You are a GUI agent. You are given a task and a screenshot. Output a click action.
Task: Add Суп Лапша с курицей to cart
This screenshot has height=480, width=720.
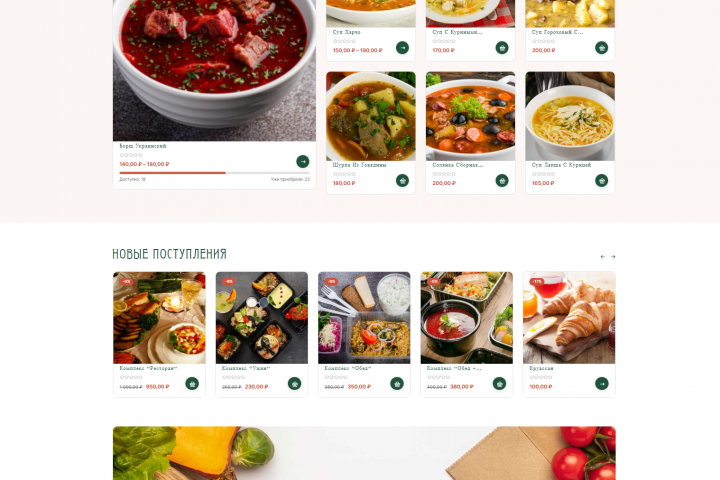(x=602, y=181)
